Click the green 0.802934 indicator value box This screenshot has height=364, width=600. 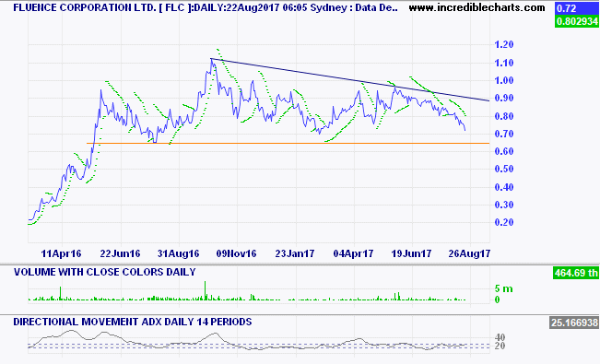[x=576, y=21]
